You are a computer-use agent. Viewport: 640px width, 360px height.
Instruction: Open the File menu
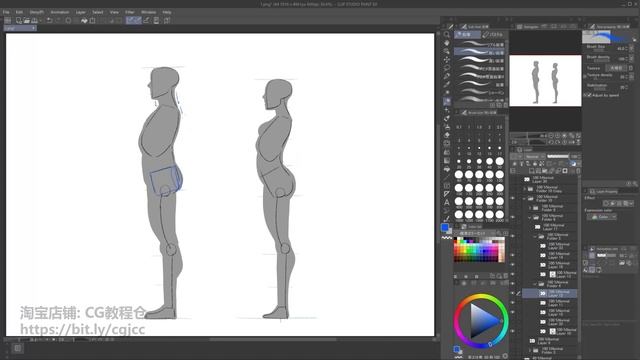(6, 12)
